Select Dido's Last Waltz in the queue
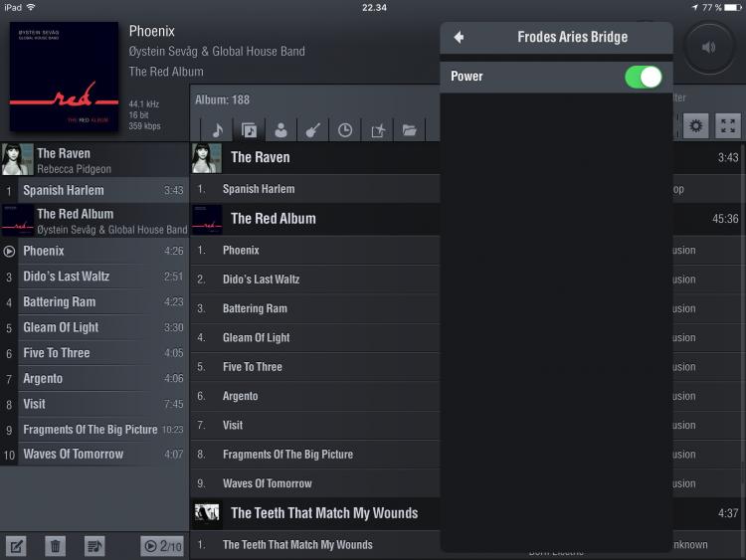The height and width of the screenshot is (560, 746). pos(94,277)
